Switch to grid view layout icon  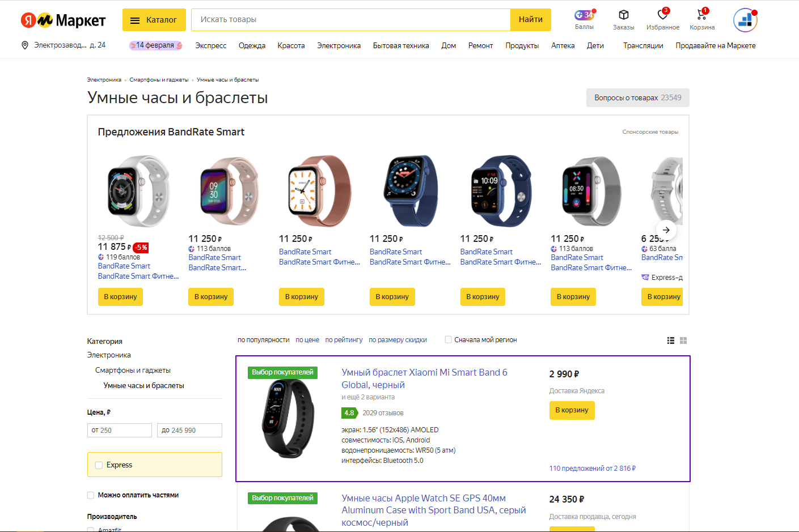tap(683, 341)
